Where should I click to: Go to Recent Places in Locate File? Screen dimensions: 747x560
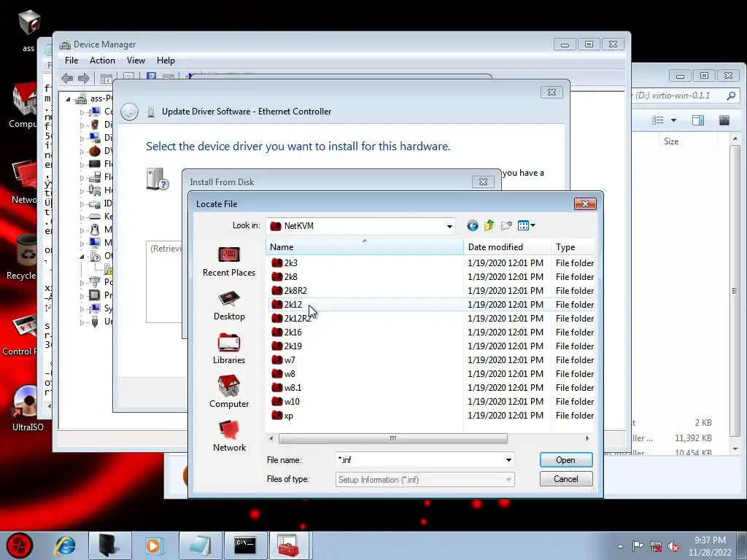(x=229, y=262)
